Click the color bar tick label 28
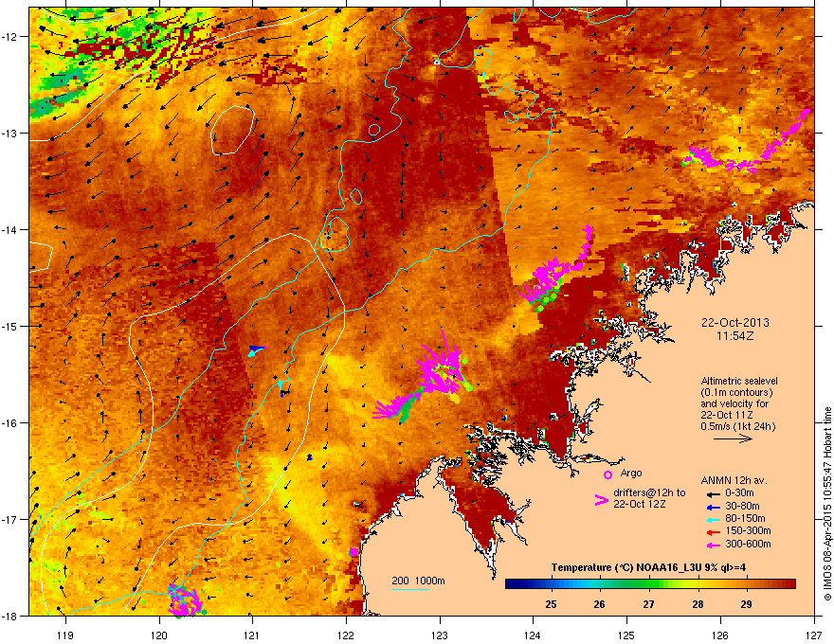Viewport: 834px width, 644px height. 698,604
